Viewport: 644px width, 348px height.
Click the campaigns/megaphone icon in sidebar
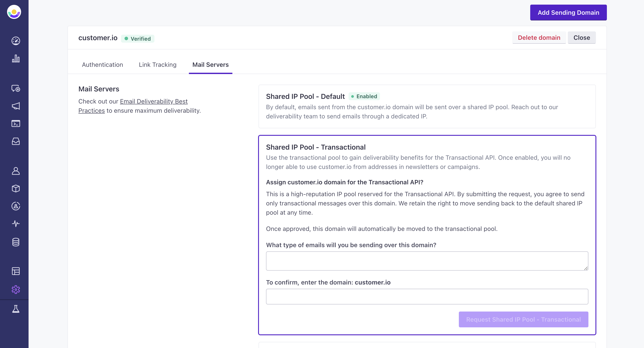point(15,106)
